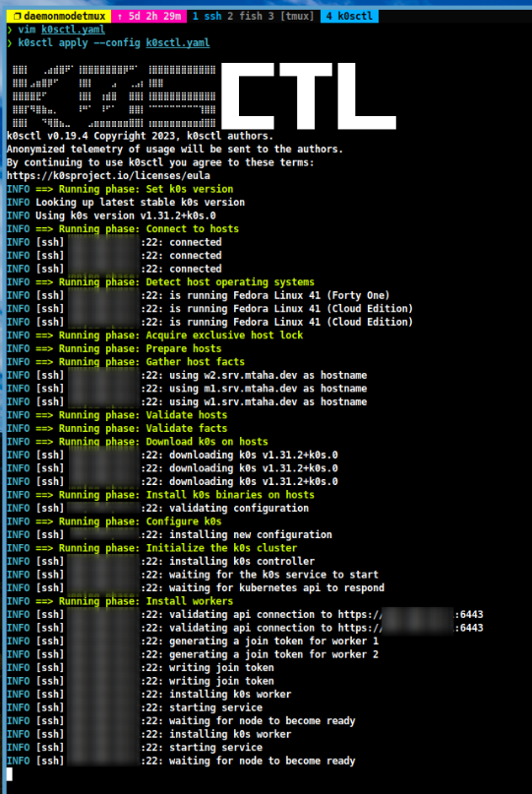
Task: Click k0sctl.yaml in the apply --config command
Action: [x=178, y=43]
